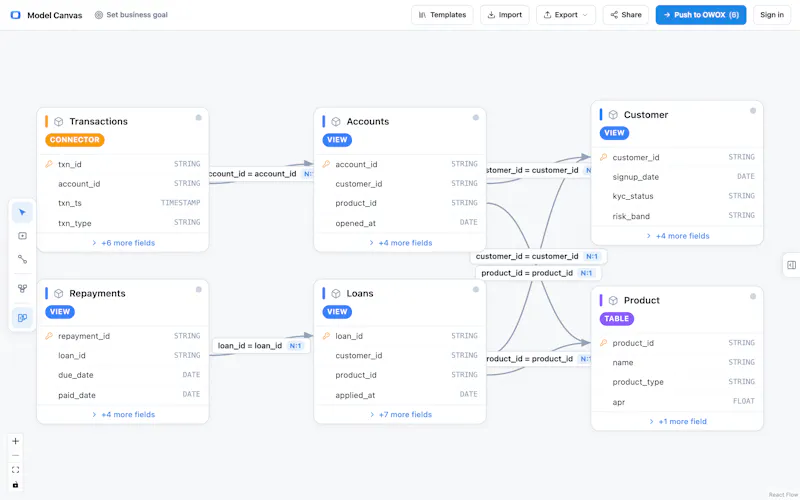Viewport: 800px width, 500px height.
Task: Click the CONNECTOR badge on Transactions
Action: pos(74,140)
